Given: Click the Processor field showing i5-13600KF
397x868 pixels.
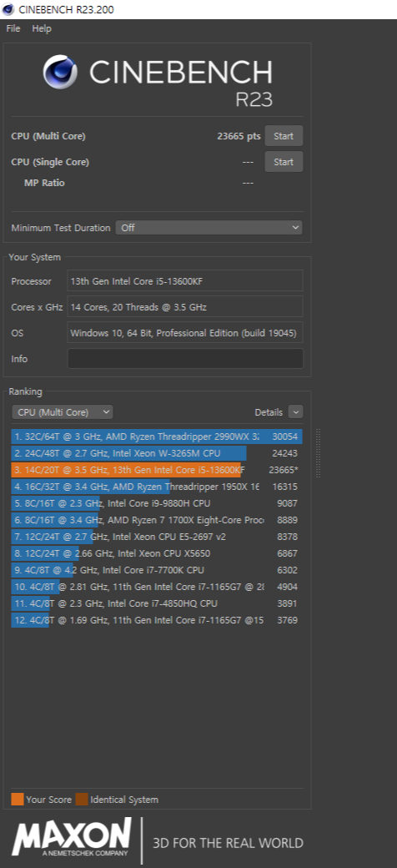Looking at the screenshot, I should [x=185, y=280].
